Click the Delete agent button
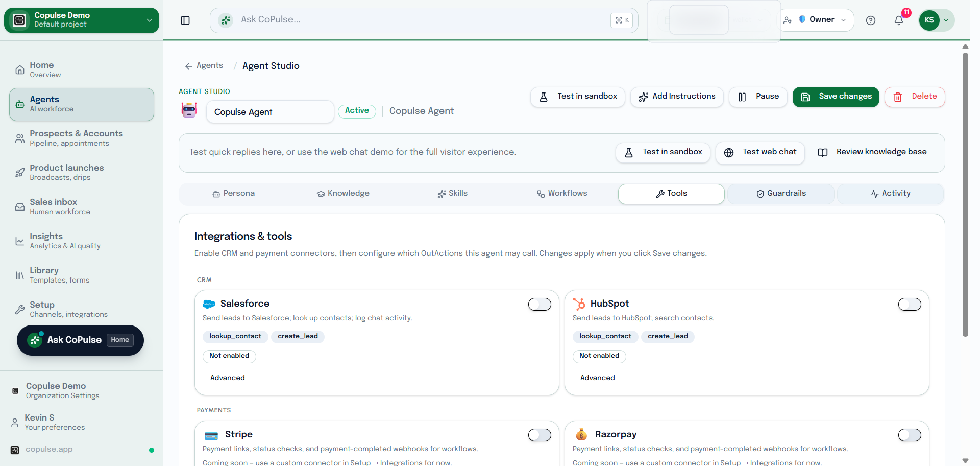The width and height of the screenshot is (980, 466). pyautogui.click(x=915, y=97)
